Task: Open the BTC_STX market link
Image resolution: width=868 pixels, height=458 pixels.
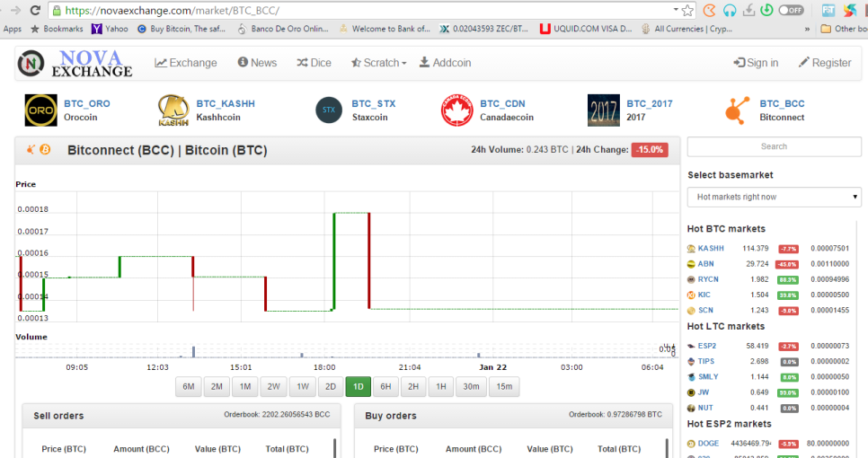Action: pos(374,103)
